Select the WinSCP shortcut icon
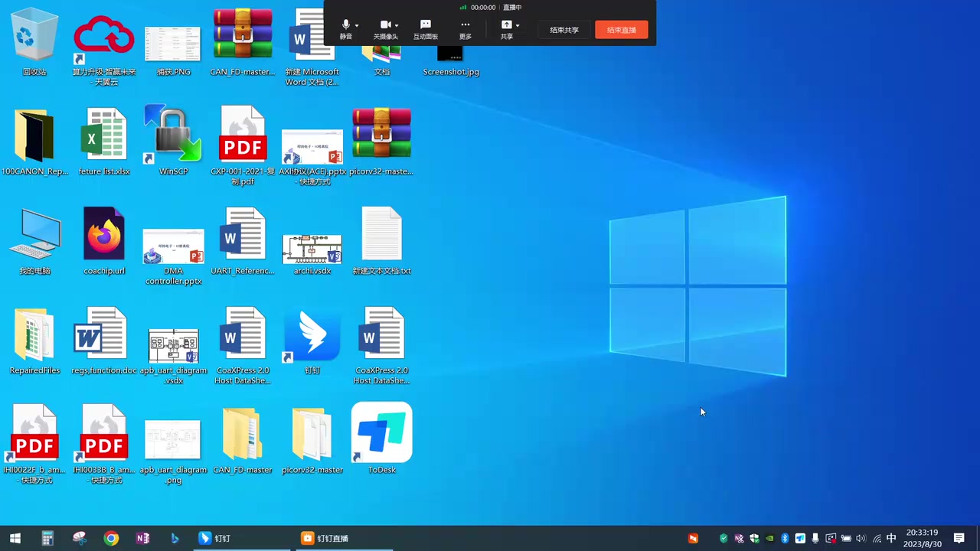Image resolution: width=980 pixels, height=551 pixels. point(173,140)
